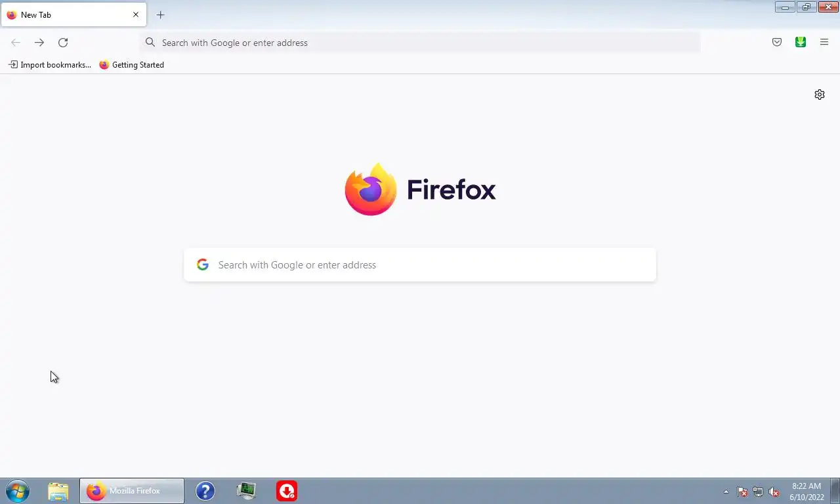The image size is (840, 504).
Task: Open the taskbar clock and date
Action: pyautogui.click(x=807, y=492)
